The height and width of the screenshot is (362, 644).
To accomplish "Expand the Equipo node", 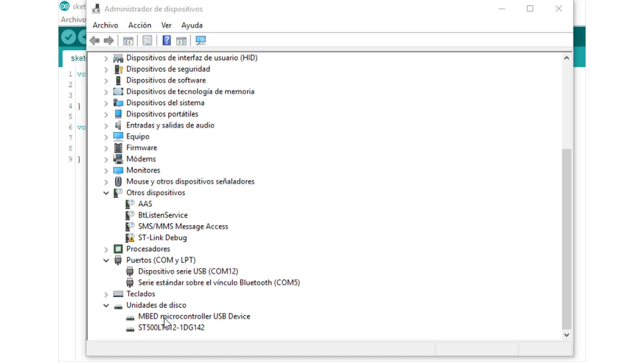I will (106, 137).
